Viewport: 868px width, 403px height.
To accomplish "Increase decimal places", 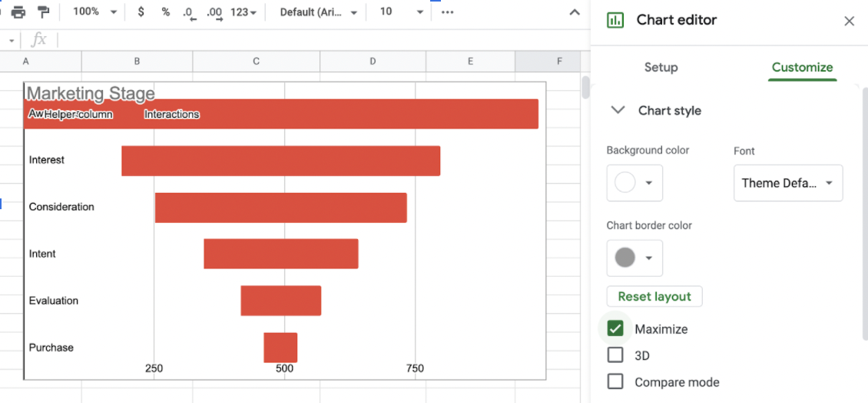I will pos(214,12).
